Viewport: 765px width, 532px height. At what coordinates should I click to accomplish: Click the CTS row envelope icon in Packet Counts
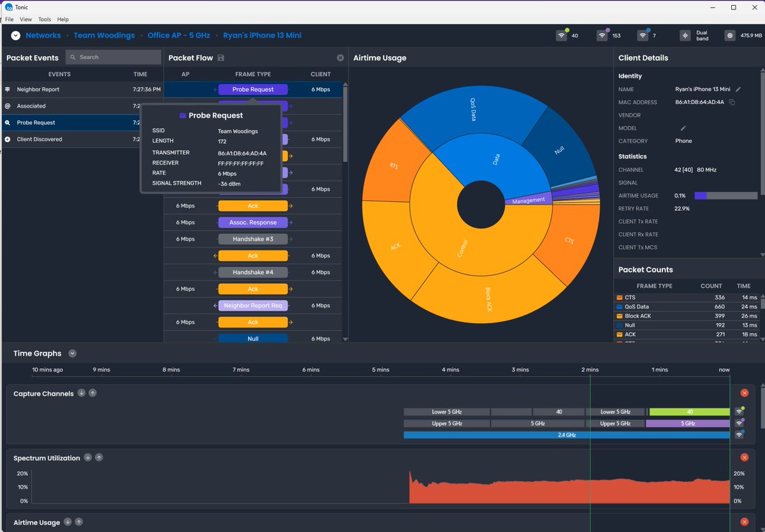point(620,298)
